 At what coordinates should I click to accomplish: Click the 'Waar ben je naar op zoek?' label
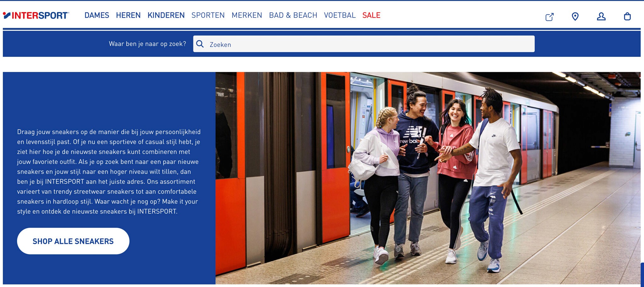click(147, 44)
